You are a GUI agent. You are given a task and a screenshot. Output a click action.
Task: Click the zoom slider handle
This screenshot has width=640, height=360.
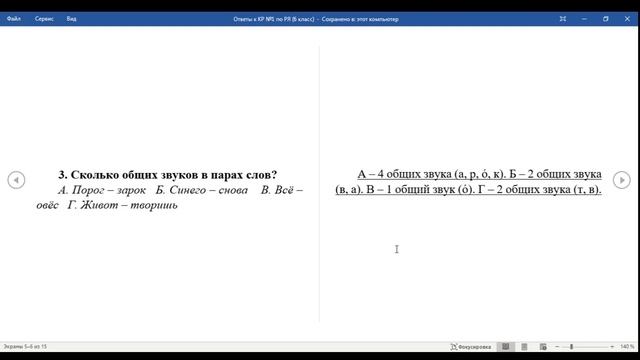(x=571, y=347)
